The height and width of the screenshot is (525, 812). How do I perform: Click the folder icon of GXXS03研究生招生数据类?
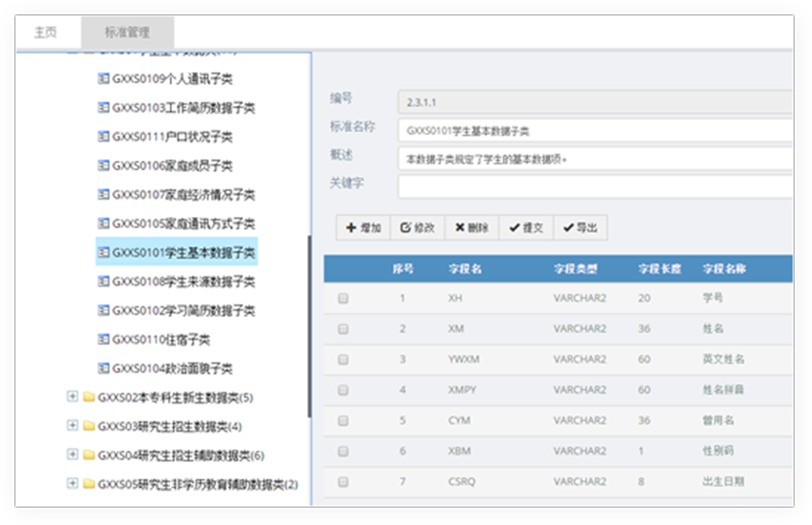click(89, 427)
